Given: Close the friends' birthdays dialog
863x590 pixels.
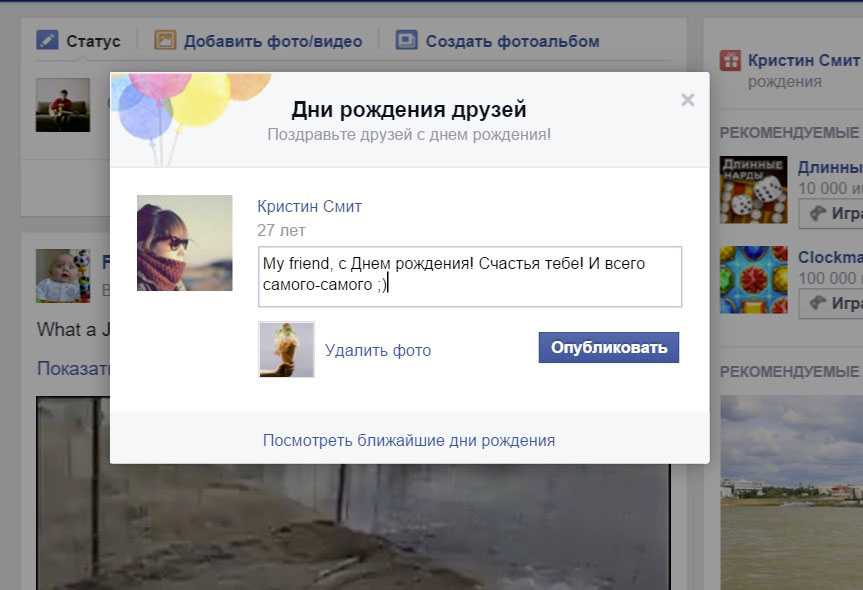Looking at the screenshot, I should [687, 100].
